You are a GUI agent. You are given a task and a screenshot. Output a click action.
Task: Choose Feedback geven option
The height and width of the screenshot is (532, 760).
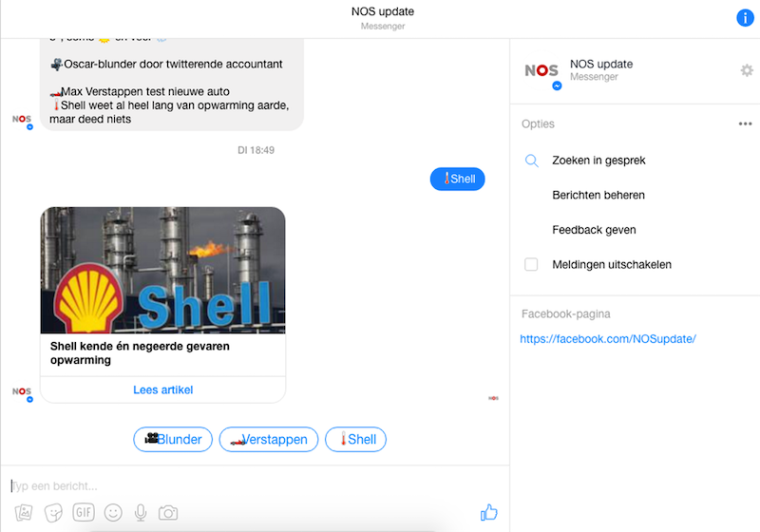pyautogui.click(x=594, y=230)
